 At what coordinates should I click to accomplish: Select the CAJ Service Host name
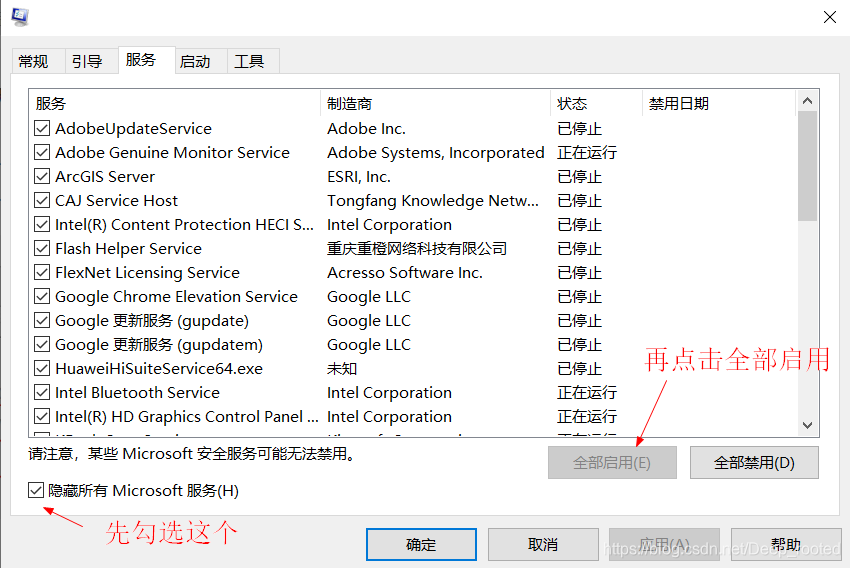(116, 201)
